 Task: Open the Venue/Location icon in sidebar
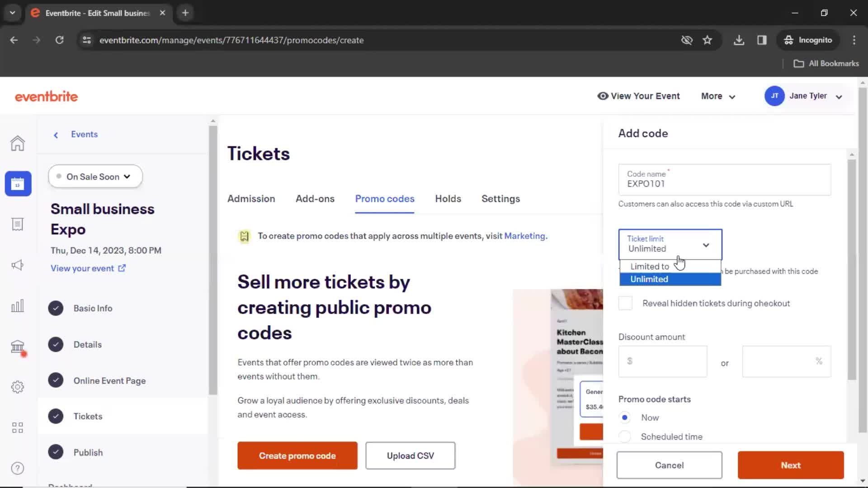pyautogui.click(x=17, y=347)
